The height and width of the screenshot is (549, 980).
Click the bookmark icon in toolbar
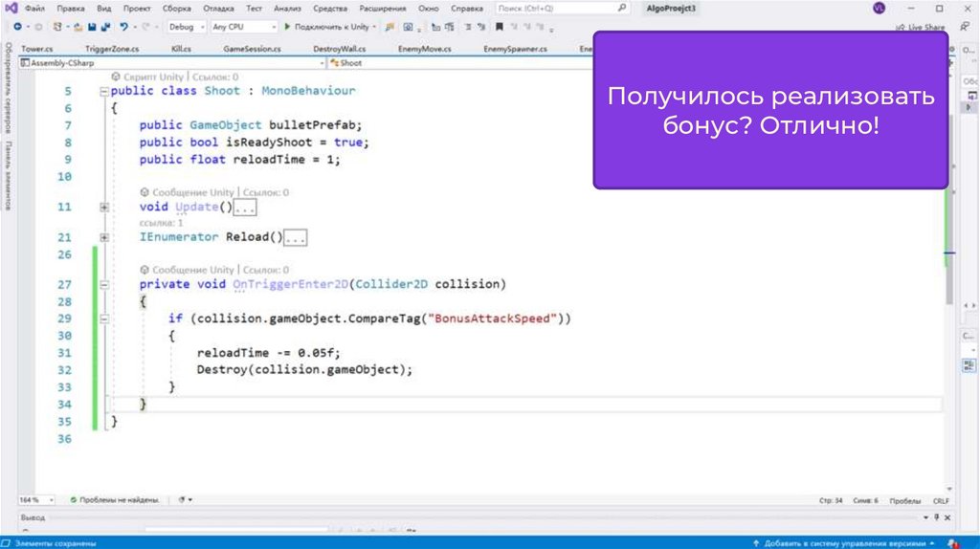[499, 28]
